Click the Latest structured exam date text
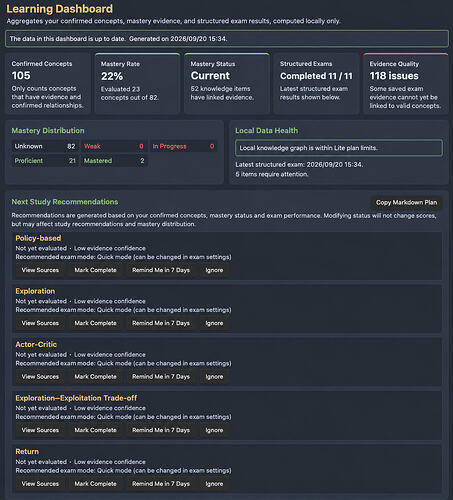This screenshot has width=453, height=500. tap(299, 164)
